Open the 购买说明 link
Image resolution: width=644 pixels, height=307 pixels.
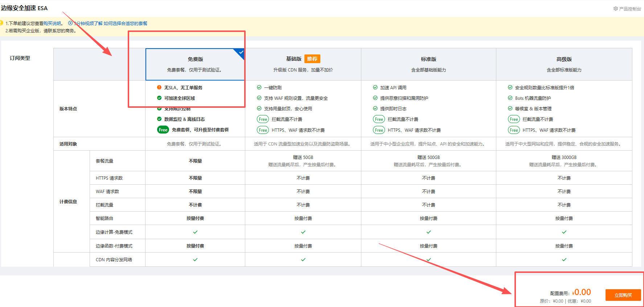52,23
